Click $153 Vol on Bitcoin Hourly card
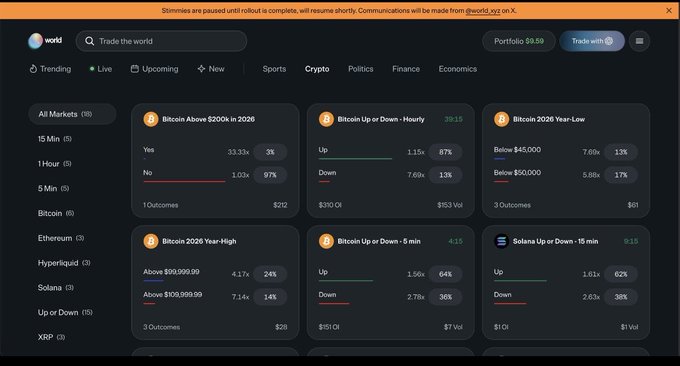680x366 pixels. [x=450, y=205]
